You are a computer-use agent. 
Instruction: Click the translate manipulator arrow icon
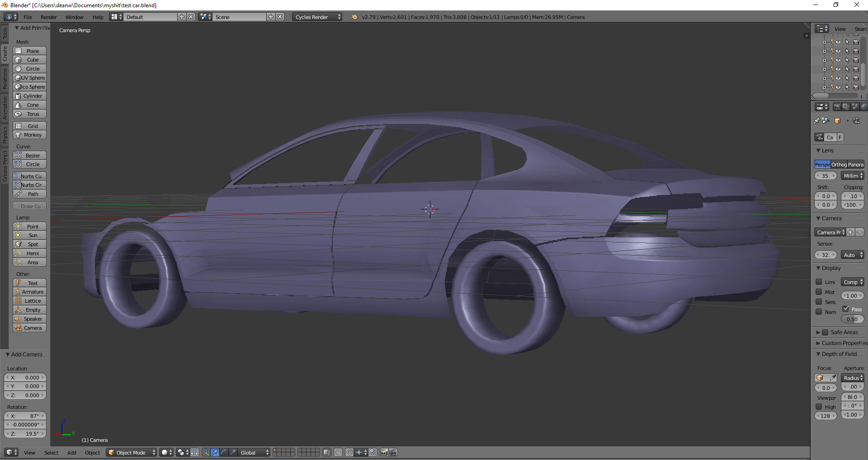tap(215, 452)
